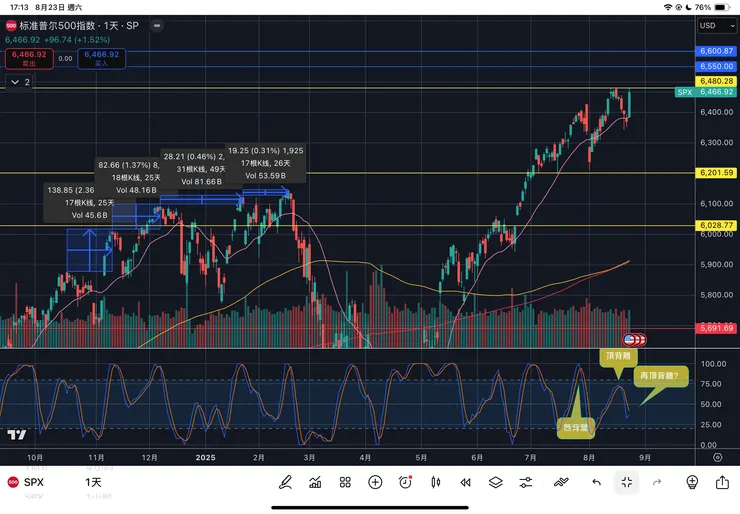Viewport: 740px width, 514px height.
Task: Open the USD currency dropdown
Action: [x=717, y=25]
